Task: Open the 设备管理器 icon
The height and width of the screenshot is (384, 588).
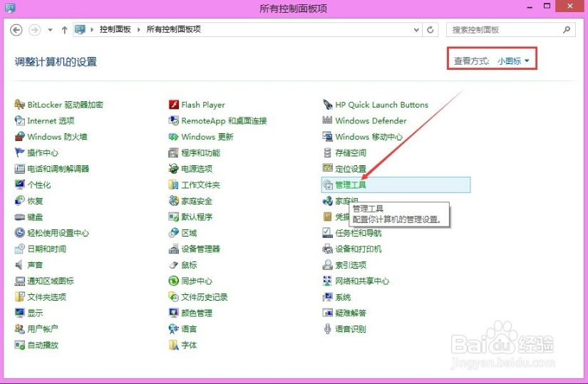Action: click(174, 249)
